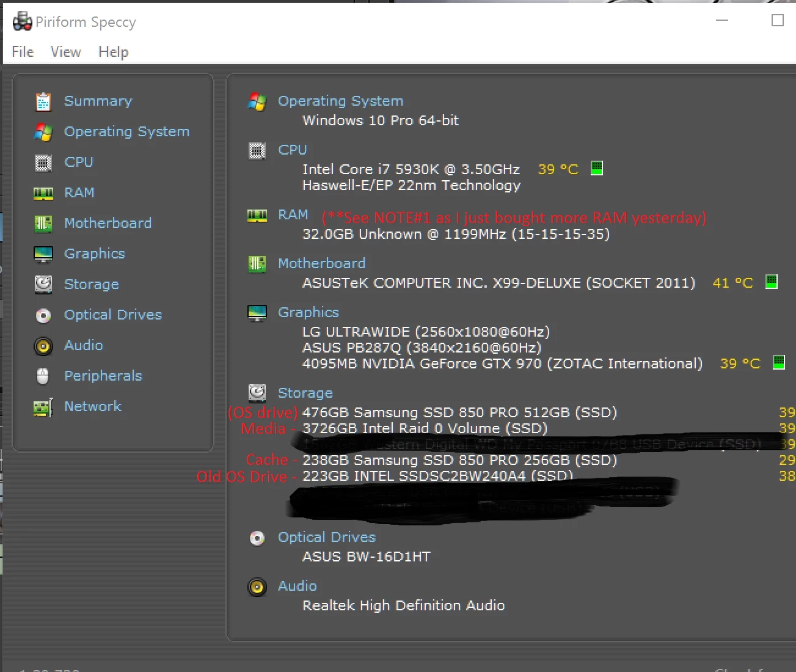Click the Summary clipboard icon in sidebar

click(43, 102)
